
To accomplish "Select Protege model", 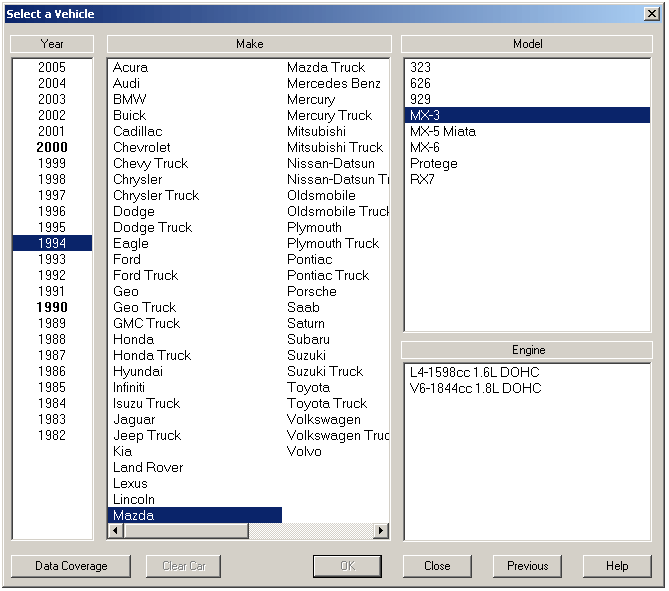I will click(x=527, y=163).
